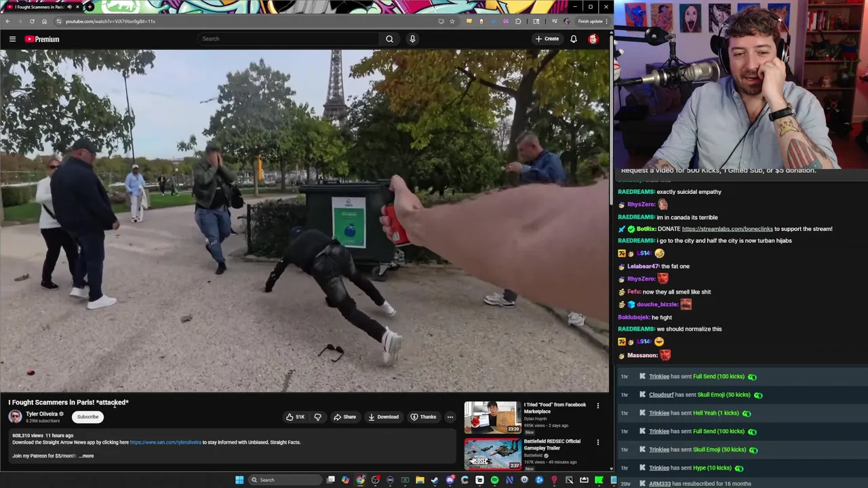
Task: Open Steam from the taskbar
Action: pyautogui.click(x=434, y=480)
